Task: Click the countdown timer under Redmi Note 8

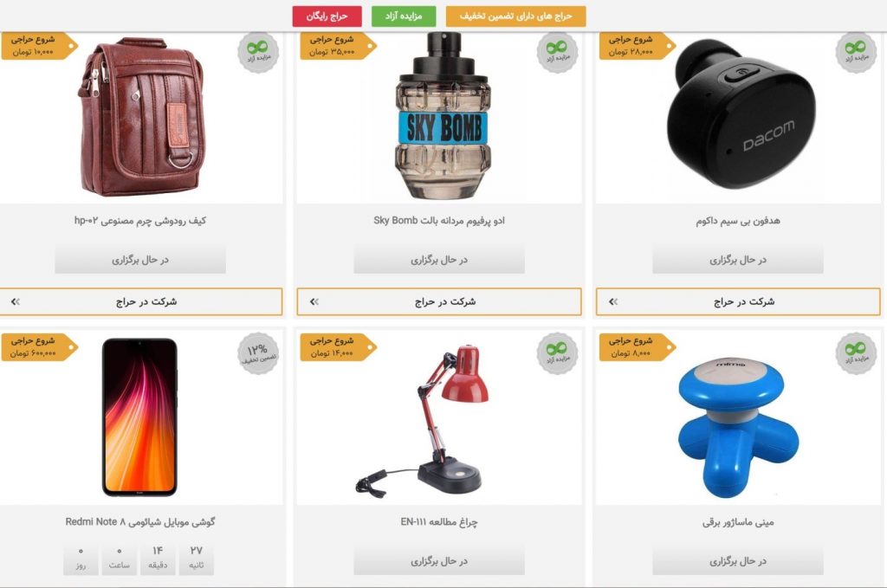Action: point(139,559)
